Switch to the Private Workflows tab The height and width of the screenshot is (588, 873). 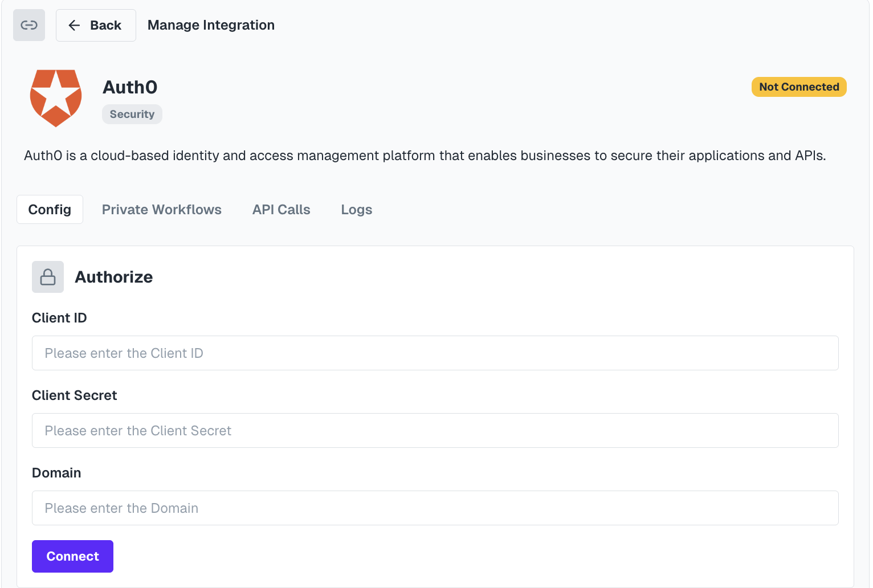tap(162, 209)
